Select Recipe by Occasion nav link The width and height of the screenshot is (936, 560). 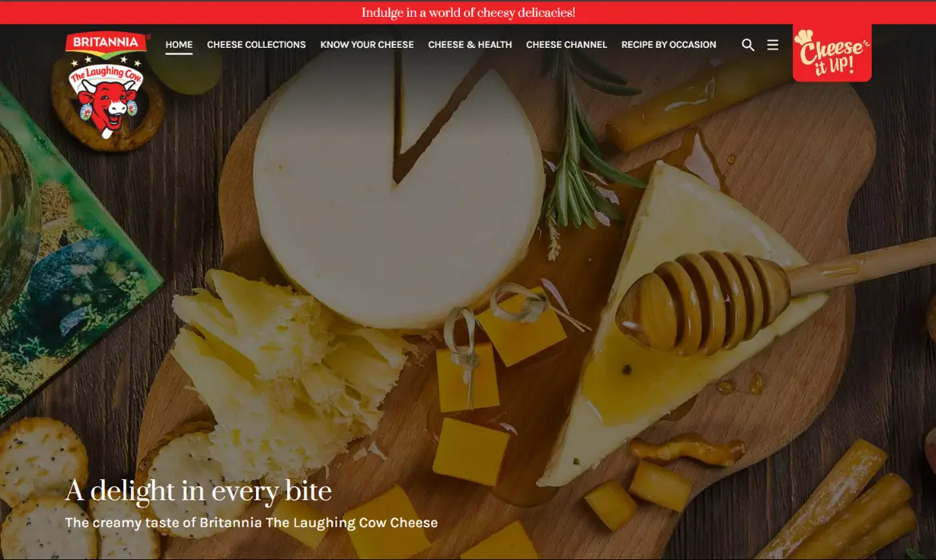pyautogui.click(x=669, y=45)
